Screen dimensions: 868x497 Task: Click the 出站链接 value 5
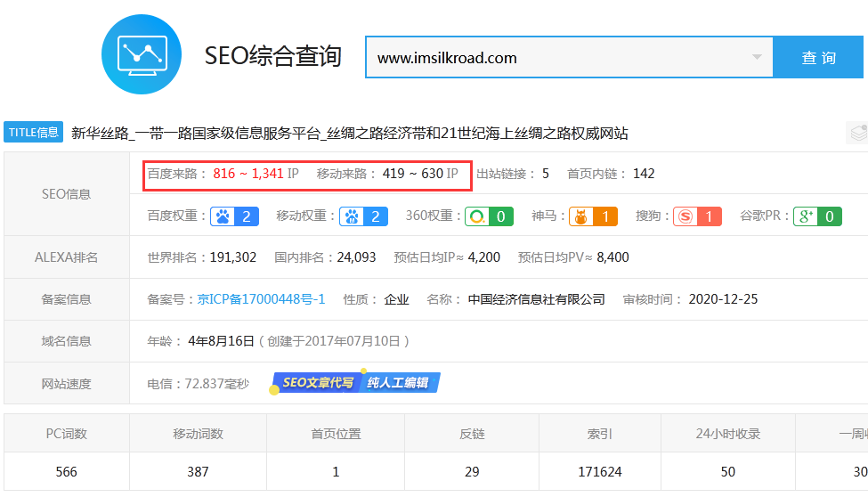point(545,174)
